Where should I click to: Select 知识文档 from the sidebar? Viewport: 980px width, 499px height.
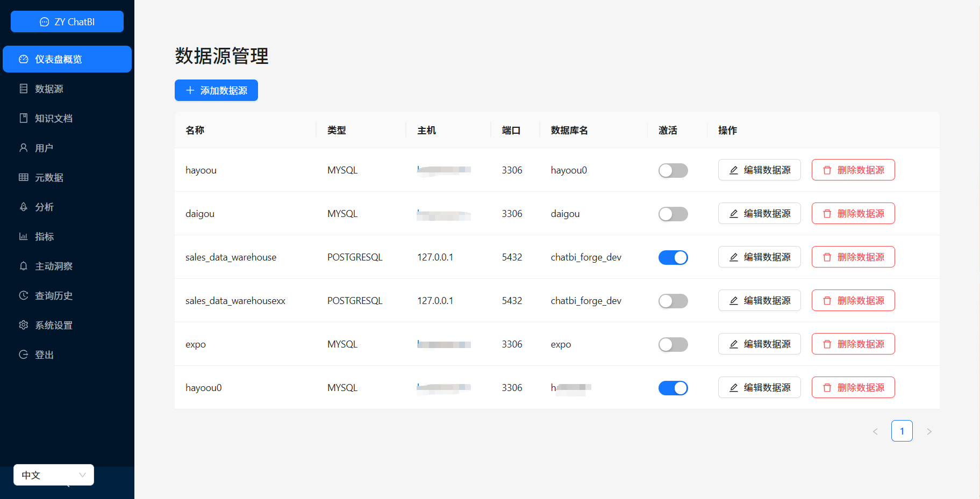(x=53, y=118)
